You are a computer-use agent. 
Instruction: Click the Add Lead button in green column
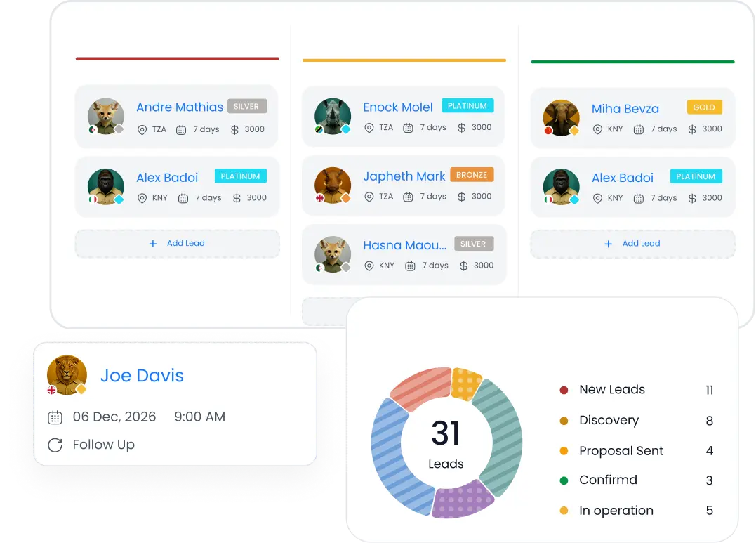click(632, 244)
